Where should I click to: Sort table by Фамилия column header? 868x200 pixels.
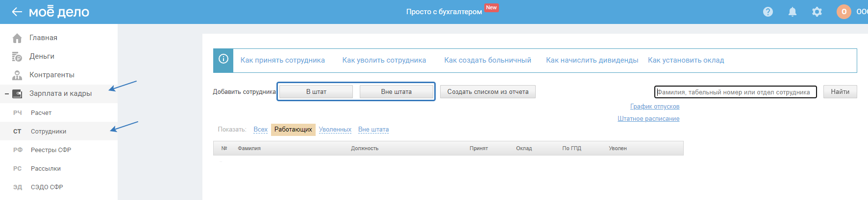pyautogui.click(x=249, y=148)
